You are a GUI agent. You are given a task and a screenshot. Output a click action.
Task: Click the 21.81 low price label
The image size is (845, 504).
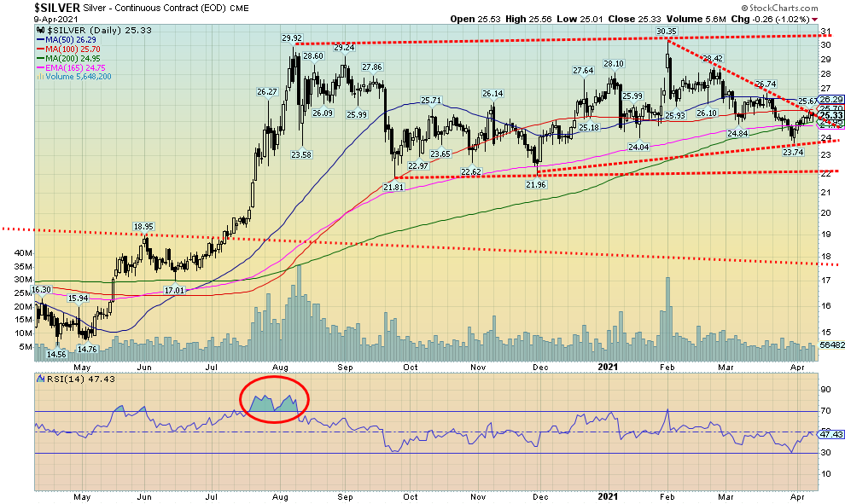(393, 187)
